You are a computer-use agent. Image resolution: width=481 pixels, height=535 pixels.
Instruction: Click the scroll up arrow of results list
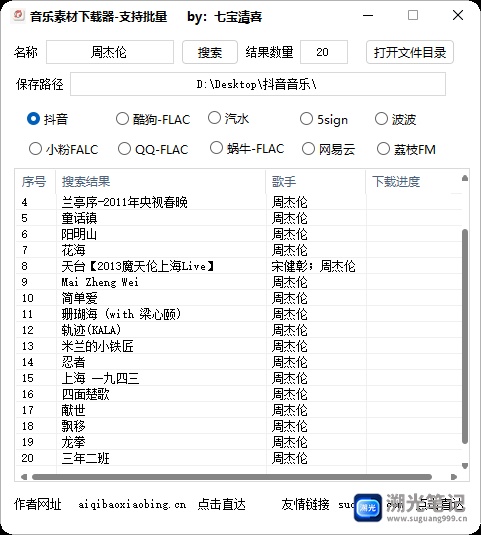tap(465, 178)
